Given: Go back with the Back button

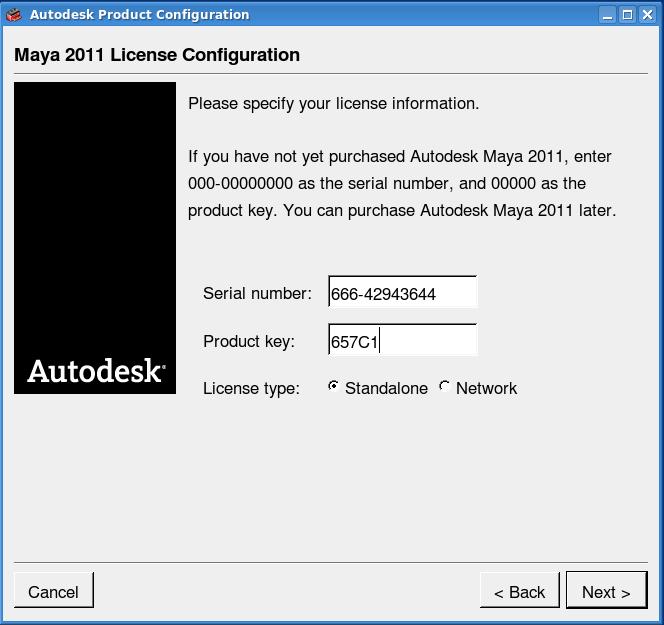Looking at the screenshot, I should click(x=520, y=590).
